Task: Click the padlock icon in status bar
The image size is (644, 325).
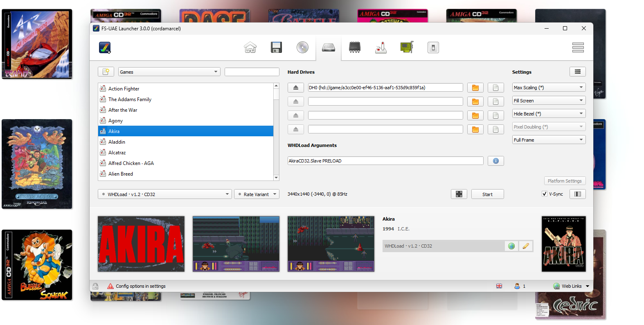Action: coord(95,286)
